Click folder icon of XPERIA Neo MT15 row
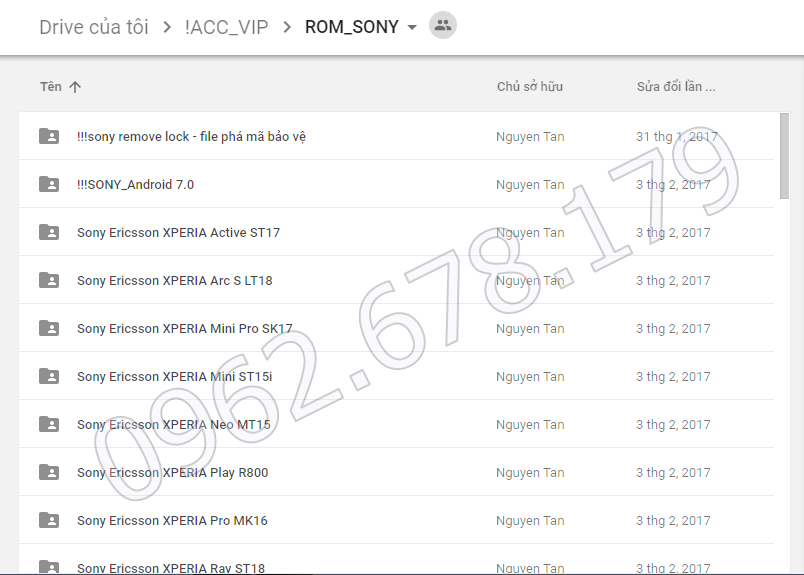Screen dimensions: 804x575 coord(49,424)
